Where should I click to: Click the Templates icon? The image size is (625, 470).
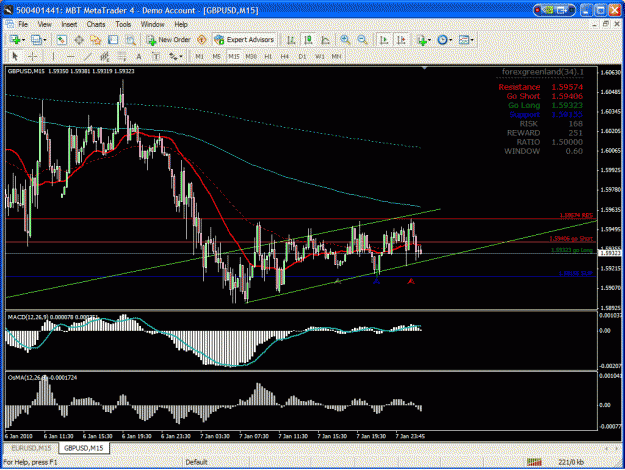464,40
